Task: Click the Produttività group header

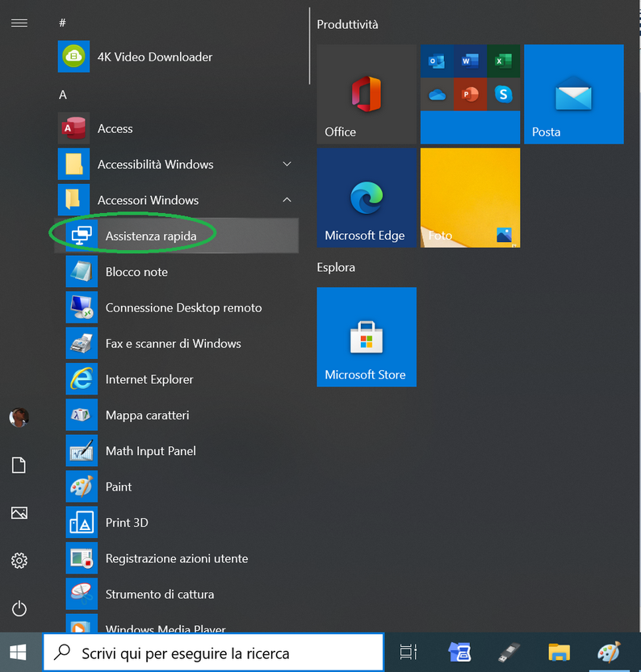Action: point(347,25)
